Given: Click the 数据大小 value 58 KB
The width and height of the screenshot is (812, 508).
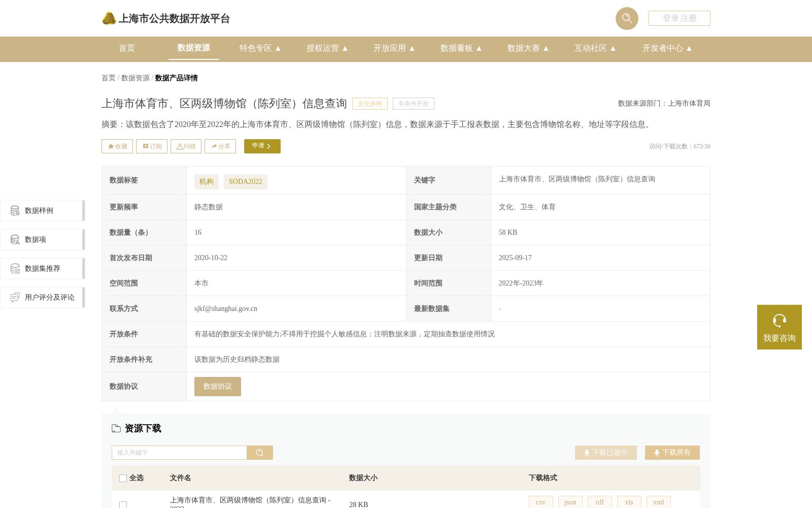Looking at the screenshot, I should point(508,233).
